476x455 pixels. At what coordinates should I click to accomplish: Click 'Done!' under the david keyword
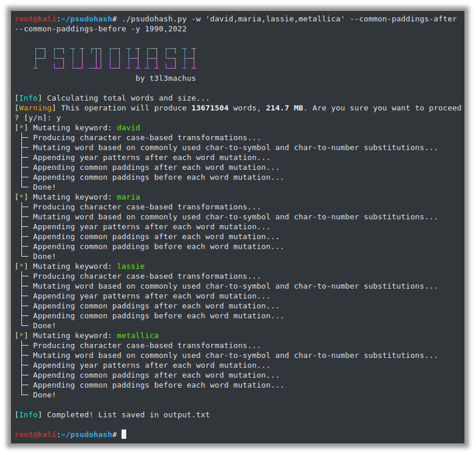point(44,187)
